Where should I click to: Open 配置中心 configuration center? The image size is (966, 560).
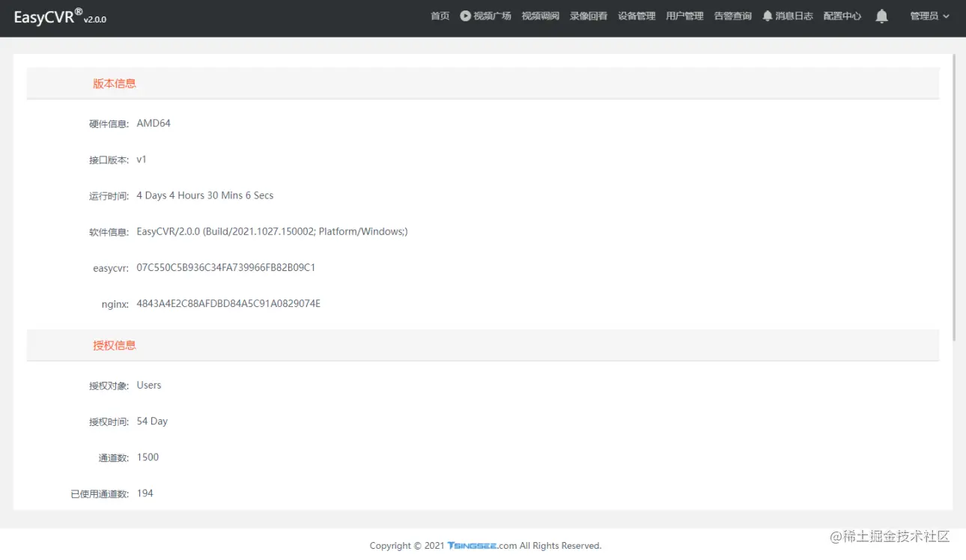coord(842,16)
